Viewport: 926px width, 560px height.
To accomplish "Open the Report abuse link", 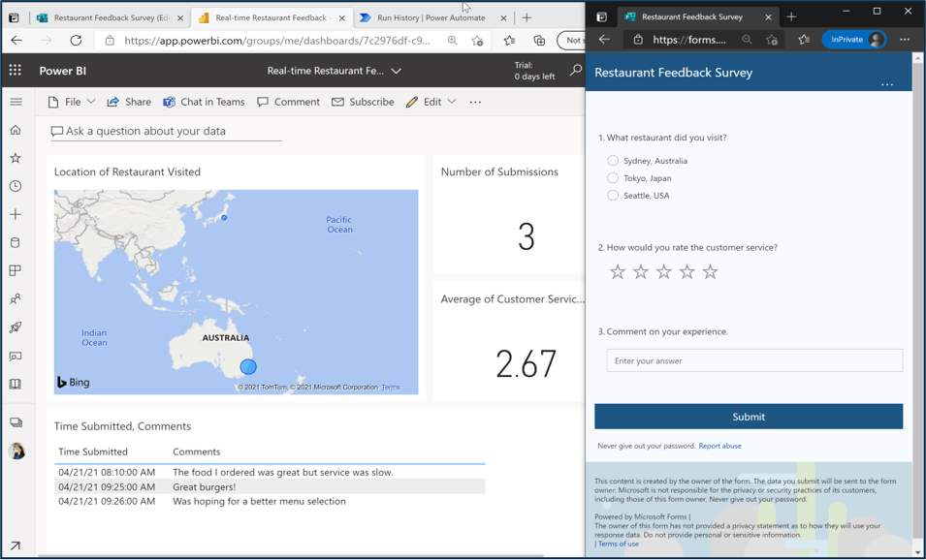I will click(719, 446).
